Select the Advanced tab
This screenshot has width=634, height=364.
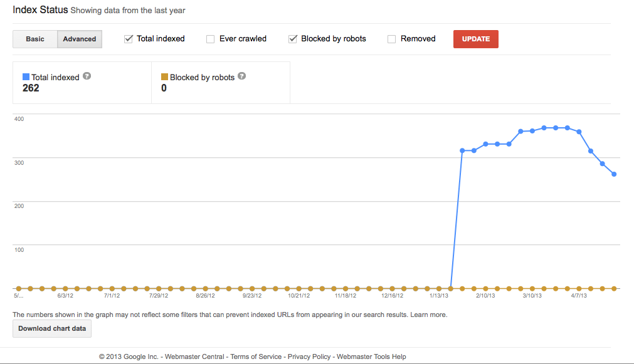pyautogui.click(x=80, y=39)
